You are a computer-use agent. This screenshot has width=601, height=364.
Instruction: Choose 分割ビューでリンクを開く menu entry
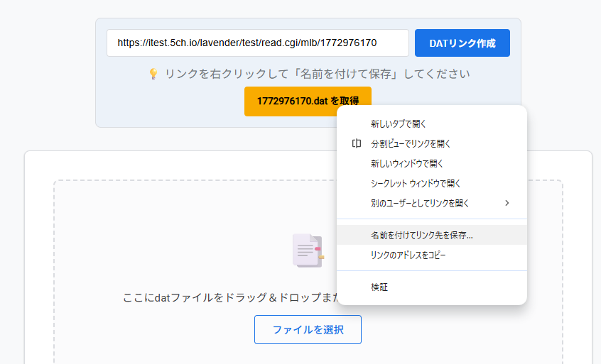pyautogui.click(x=411, y=143)
